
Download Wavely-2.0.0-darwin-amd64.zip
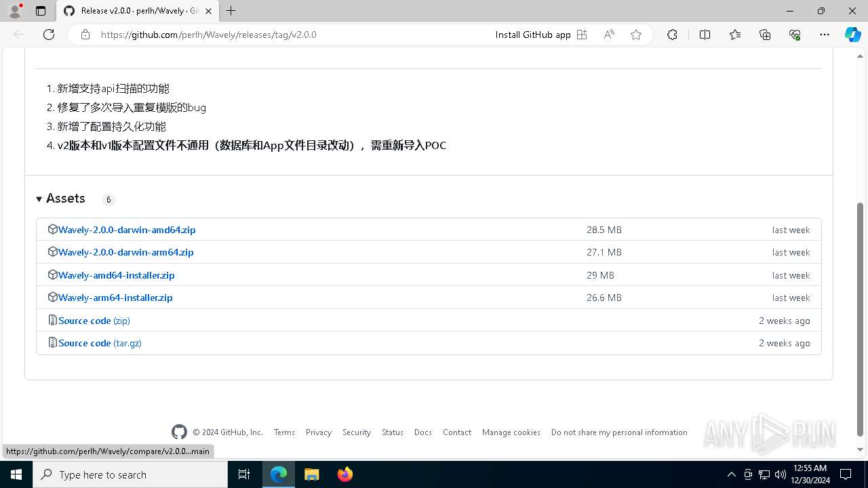(127, 230)
